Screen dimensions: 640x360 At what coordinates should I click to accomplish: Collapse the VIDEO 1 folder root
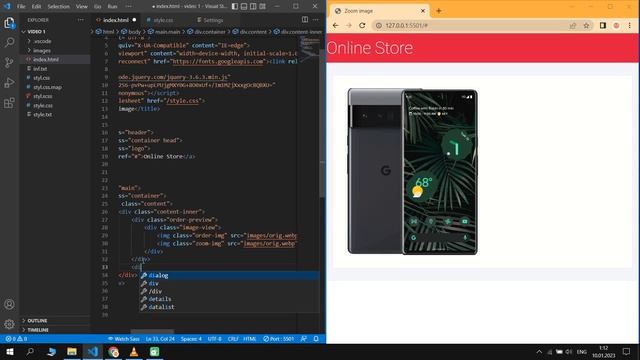[55, 31]
